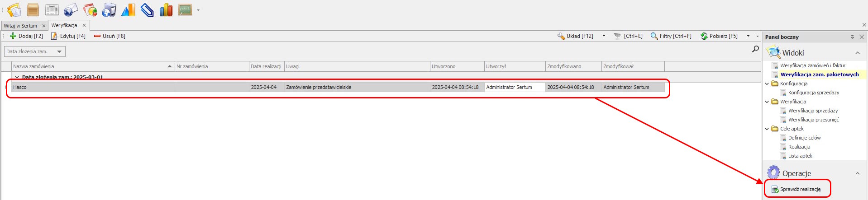Click the magnifier search icon above grid
Image resolution: width=868 pixels, height=200 pixels.
coord(755,49)
